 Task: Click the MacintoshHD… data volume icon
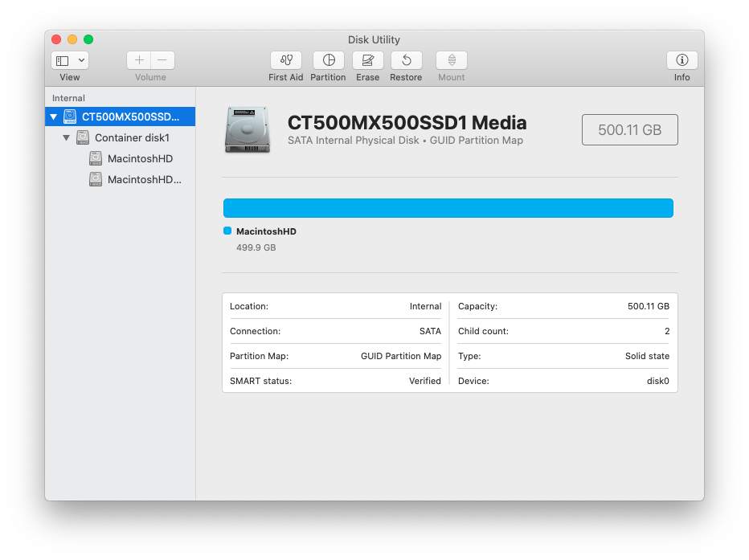click(x=96, y=179)
